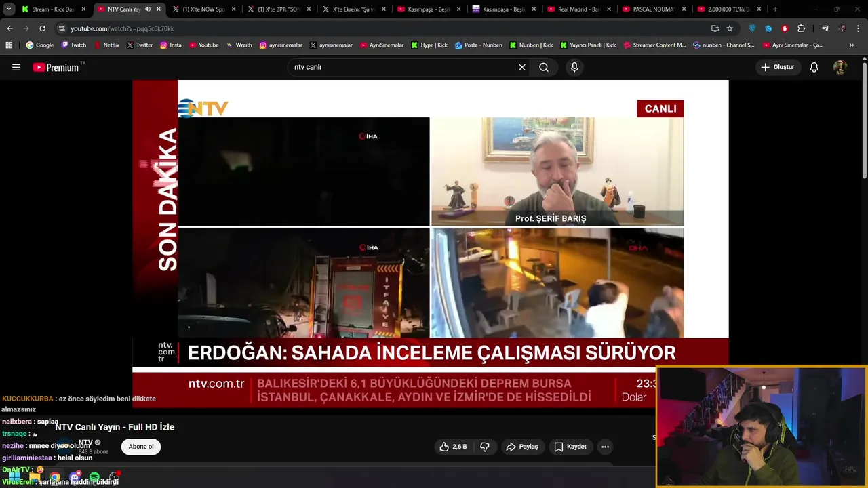The image size is (868, 488).
Task: Reload the current page
Action: point(42,28)
